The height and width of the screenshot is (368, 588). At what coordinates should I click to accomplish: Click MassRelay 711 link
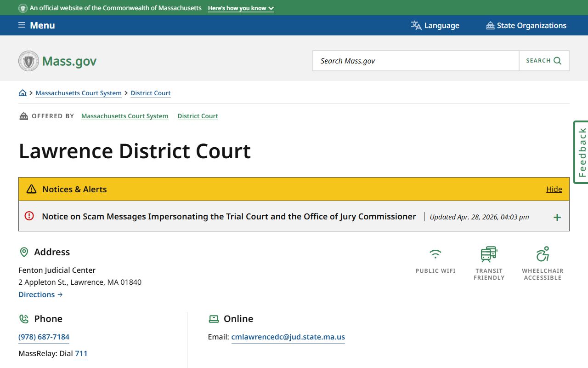tap(81, 353)
